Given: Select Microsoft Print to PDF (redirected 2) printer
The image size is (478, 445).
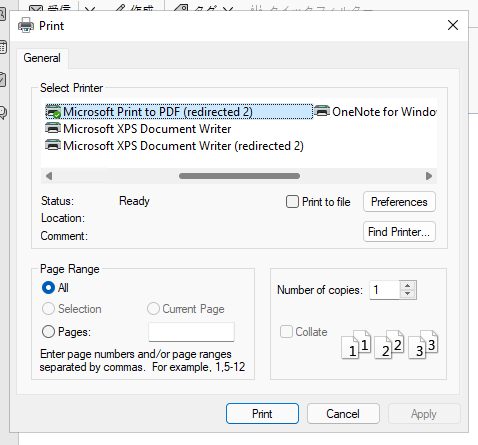Looking at the screenshot, I should [x=179, y=112].
